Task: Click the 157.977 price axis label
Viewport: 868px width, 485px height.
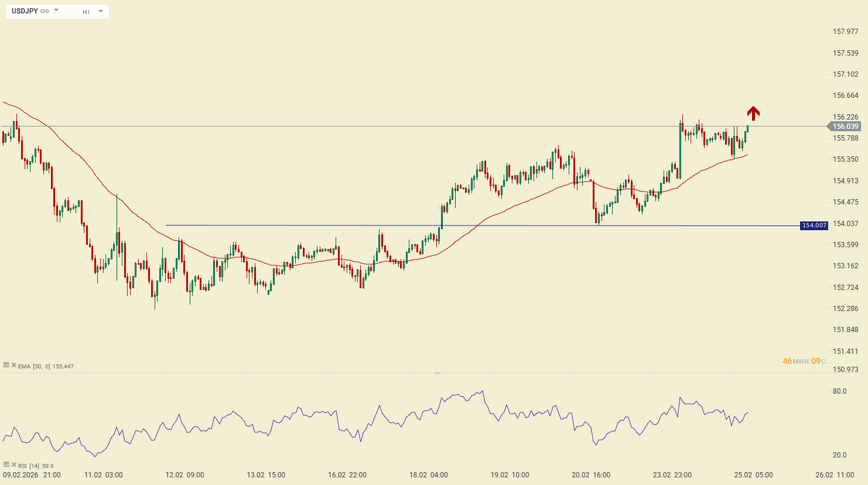Action: click(x=845, y=32)
